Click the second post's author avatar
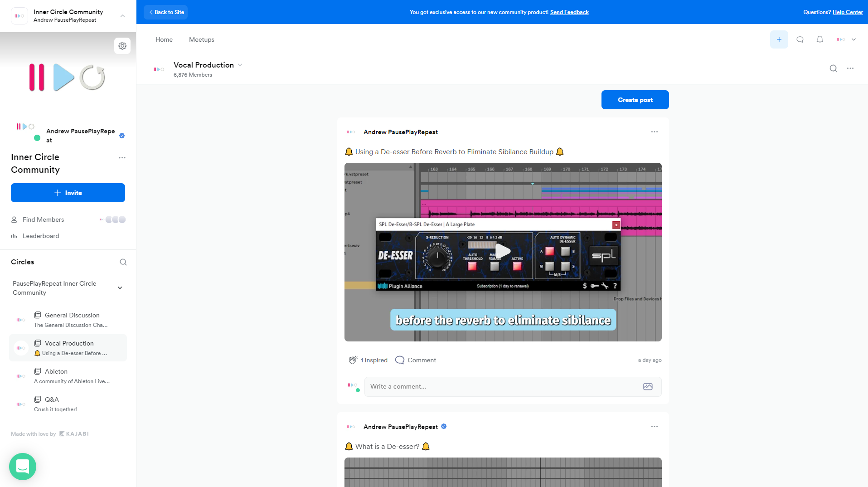Viewport: 868px width, 487px height. coord(351,427)
